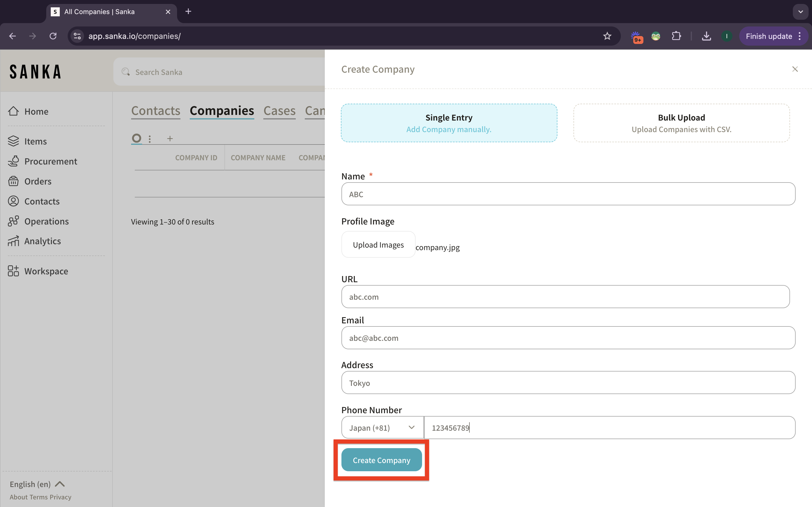Go to Orders via basket icon
812x507 pixels.
pyautogui.click(x=14, y=181)
